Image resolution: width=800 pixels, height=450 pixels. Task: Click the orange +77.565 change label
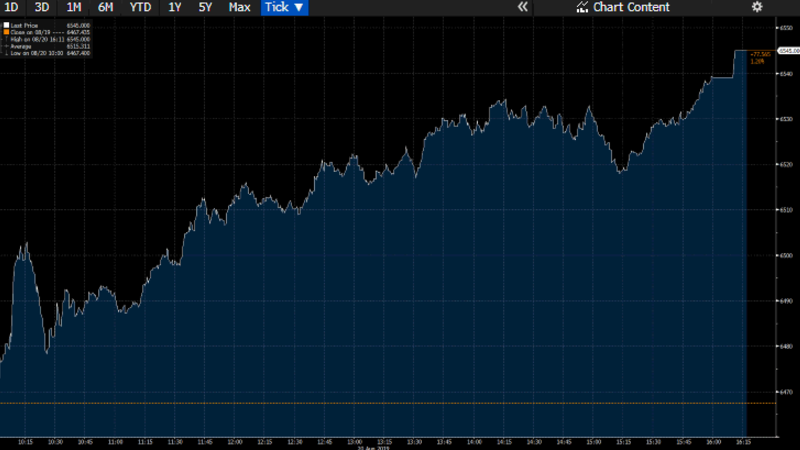pos(760,54)
